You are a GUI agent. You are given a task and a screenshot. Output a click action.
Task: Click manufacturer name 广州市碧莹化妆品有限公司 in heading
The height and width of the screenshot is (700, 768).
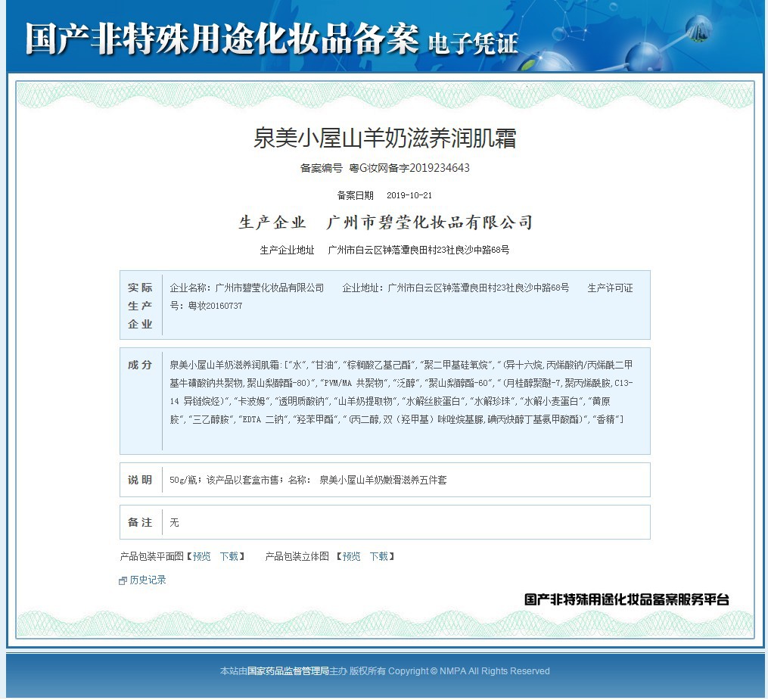[430, 222]
